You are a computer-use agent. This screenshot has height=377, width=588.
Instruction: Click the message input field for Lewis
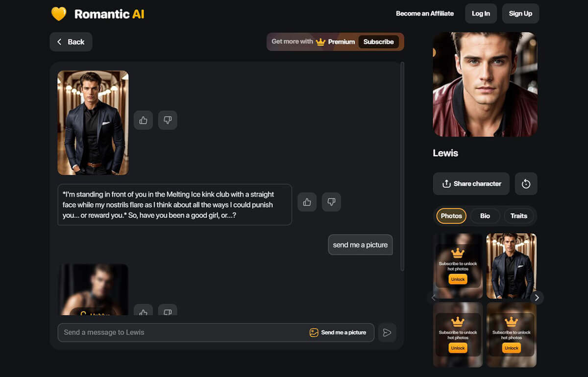point(181,332)
